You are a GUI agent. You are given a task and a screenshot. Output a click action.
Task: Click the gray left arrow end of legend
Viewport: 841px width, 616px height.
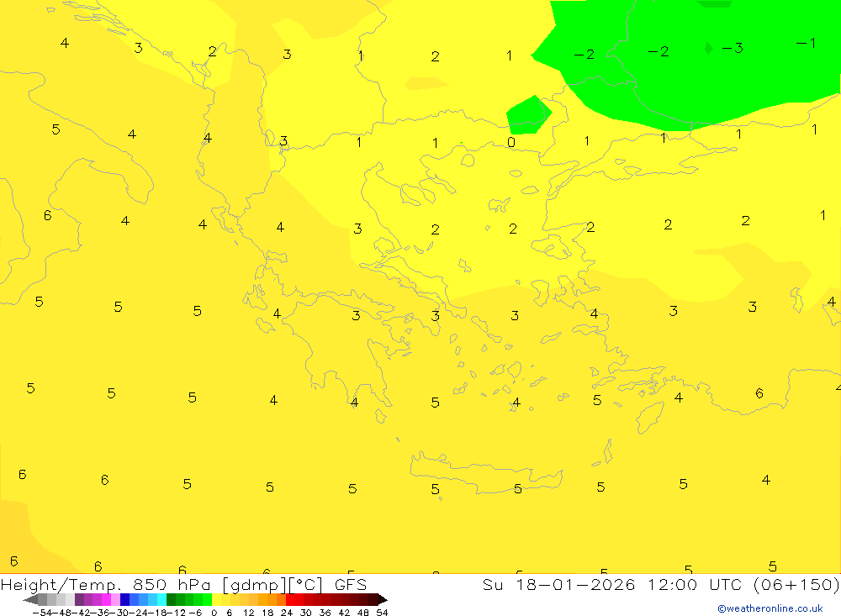pos(30,600)
